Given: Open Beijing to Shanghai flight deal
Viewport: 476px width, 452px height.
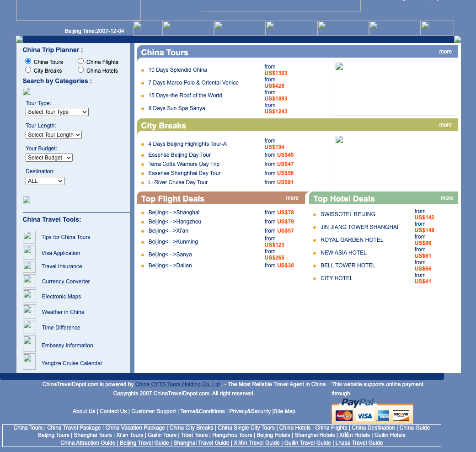Looking at the screenshot, I should [x=174, y=213].
